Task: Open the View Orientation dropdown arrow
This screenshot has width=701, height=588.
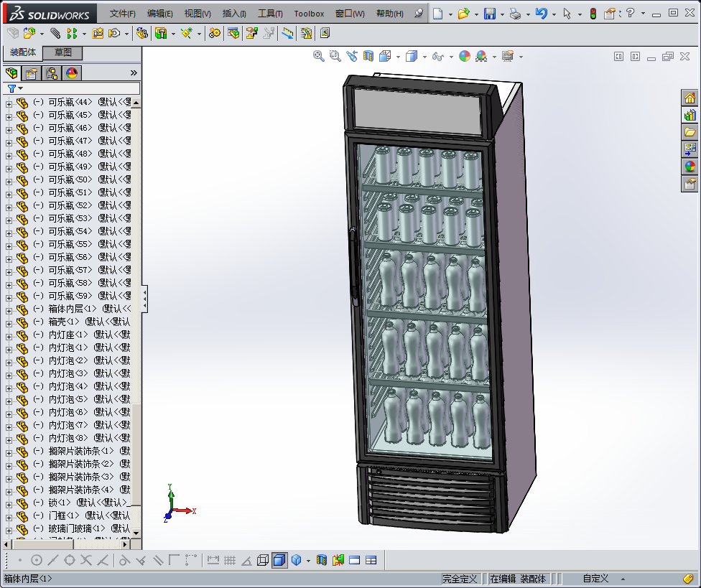Action: (398, 57)
